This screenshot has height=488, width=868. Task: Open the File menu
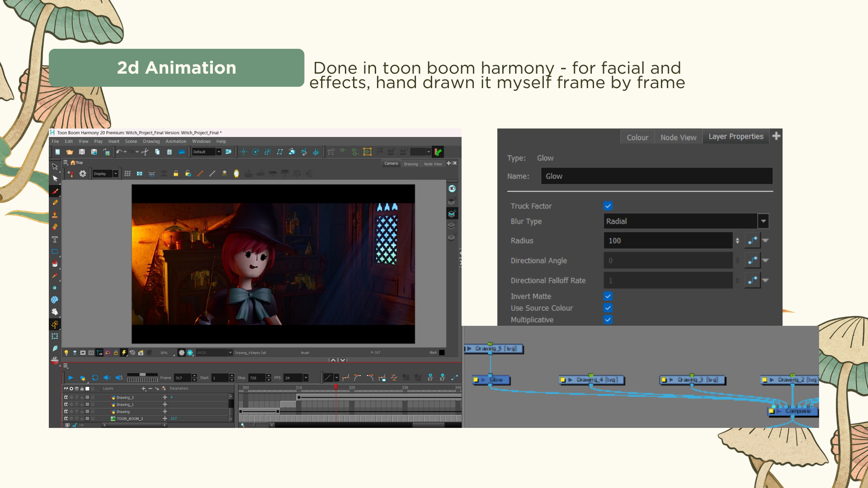(x=55, y=141)
